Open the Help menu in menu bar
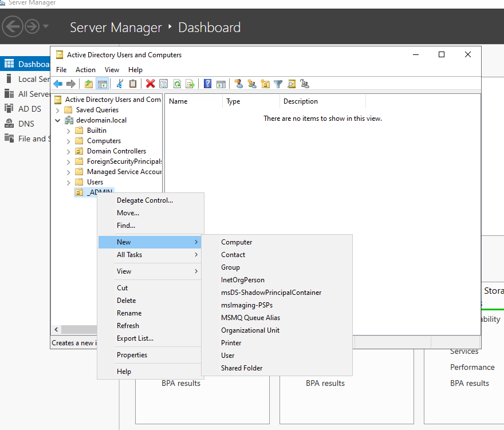 [x=135, y=70]
